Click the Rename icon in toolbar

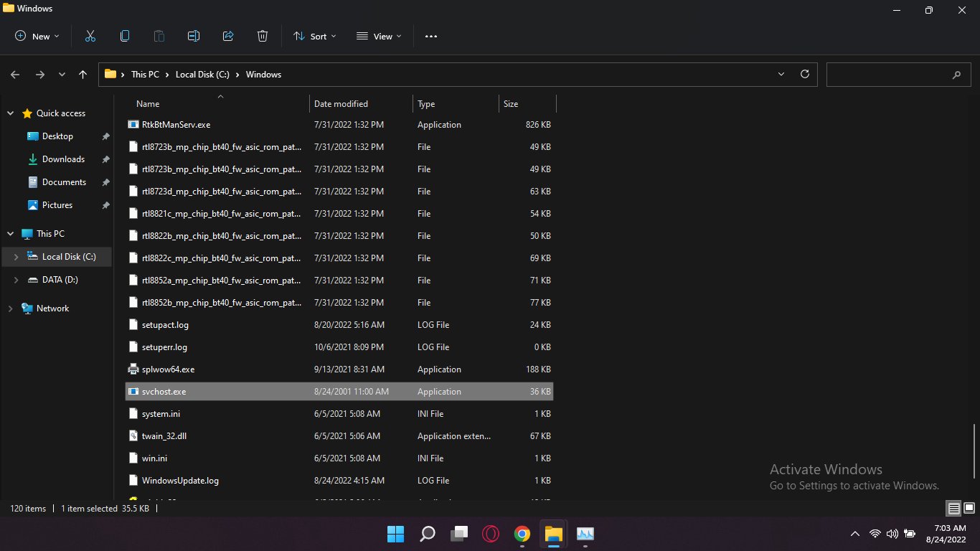click(x=194, y=36)
